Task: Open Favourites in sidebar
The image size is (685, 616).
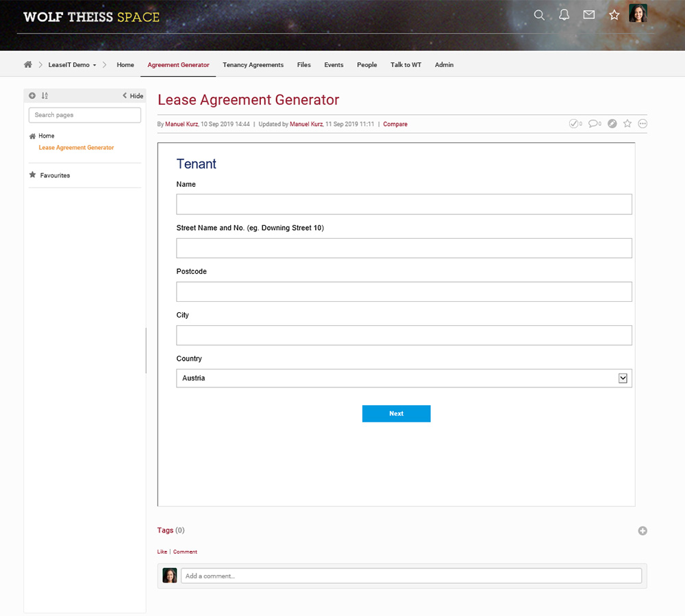Action: pos(55,175)
